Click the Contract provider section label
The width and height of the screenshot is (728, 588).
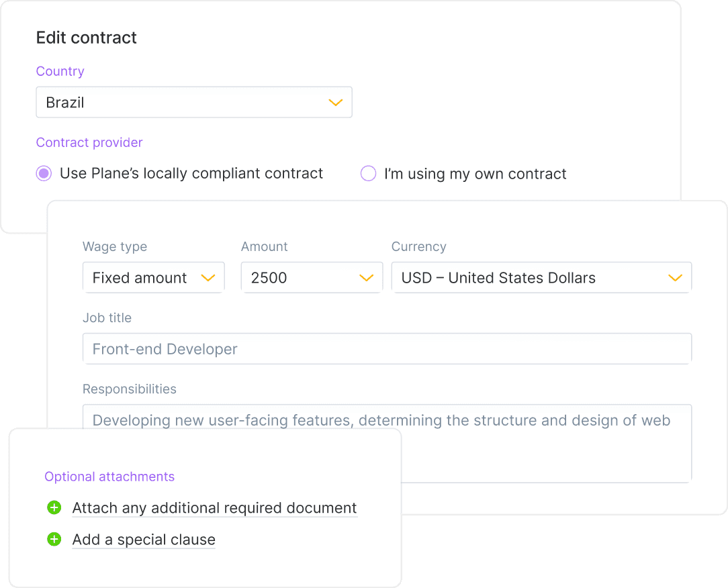click(89, 142)
